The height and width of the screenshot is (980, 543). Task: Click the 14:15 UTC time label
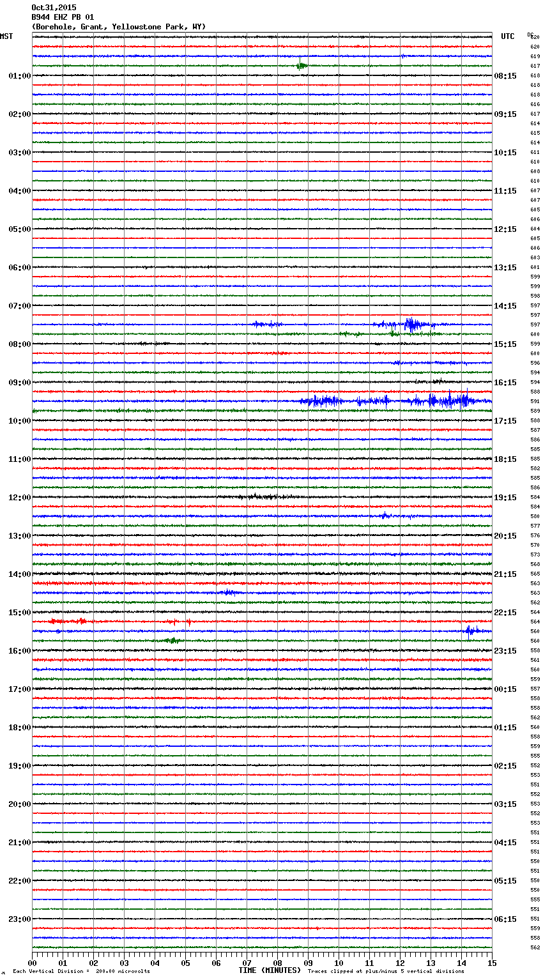(505, 306)
